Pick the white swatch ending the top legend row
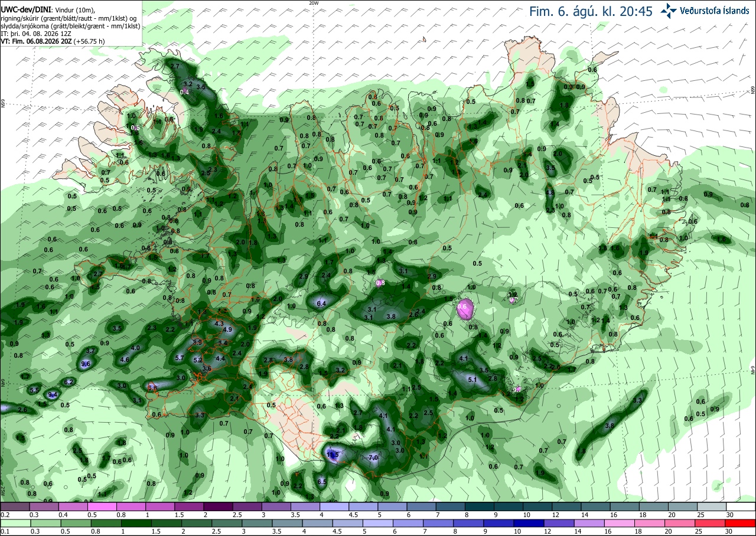This screenshot has height=536, width=756. click(741, 506)
